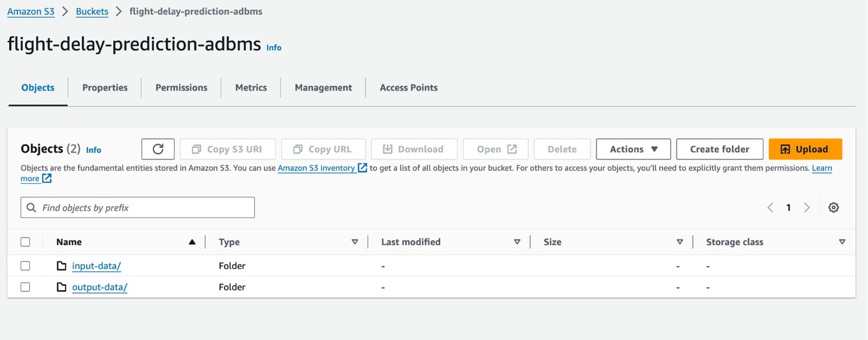
Task: Click the Amazon S3 breadcrumb link
Action: pos(31,11)
